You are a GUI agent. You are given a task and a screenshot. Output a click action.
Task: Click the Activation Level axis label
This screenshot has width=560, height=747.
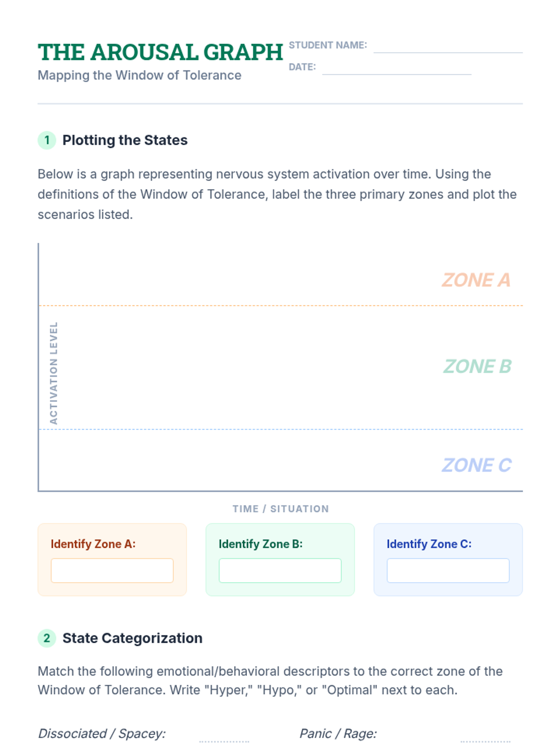pos(54,373)
